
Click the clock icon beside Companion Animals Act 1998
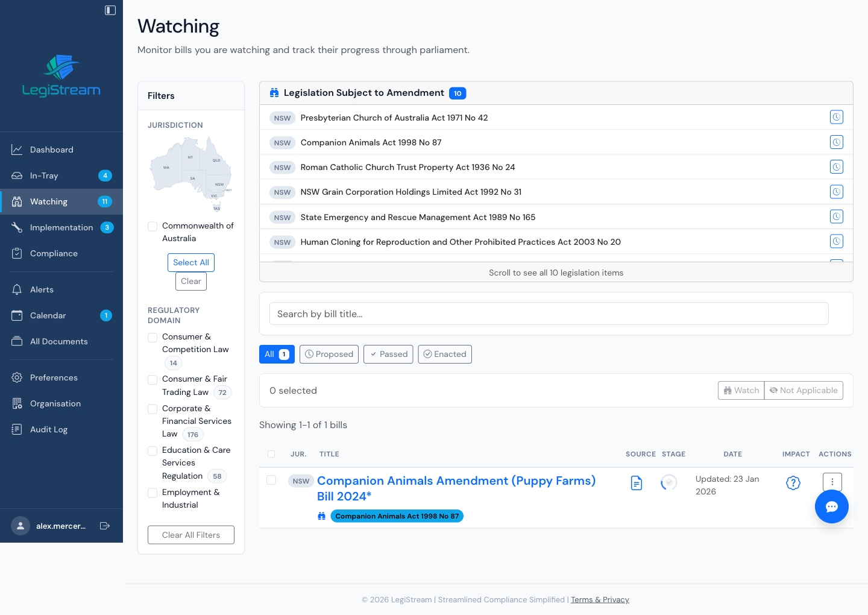coord(836,142)
